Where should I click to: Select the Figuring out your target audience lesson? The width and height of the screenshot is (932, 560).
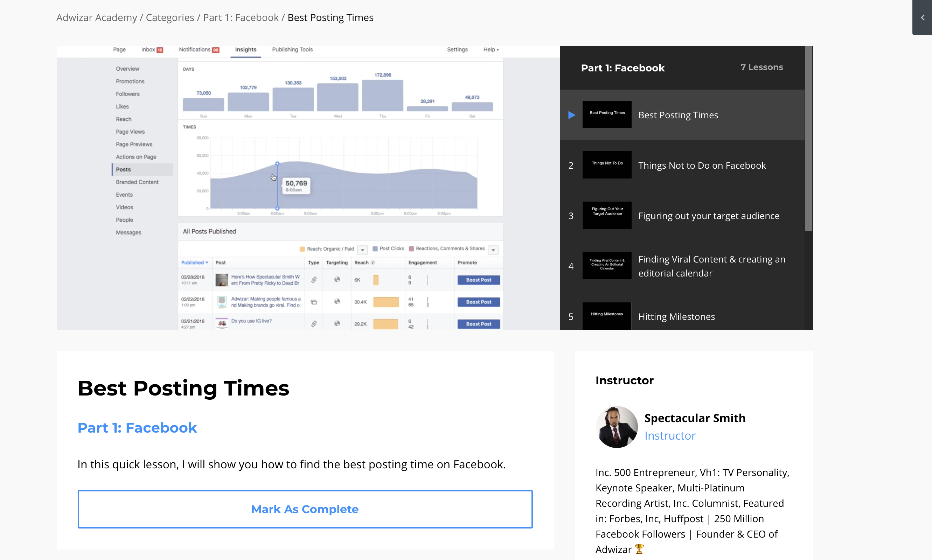[x=709, y=216]
